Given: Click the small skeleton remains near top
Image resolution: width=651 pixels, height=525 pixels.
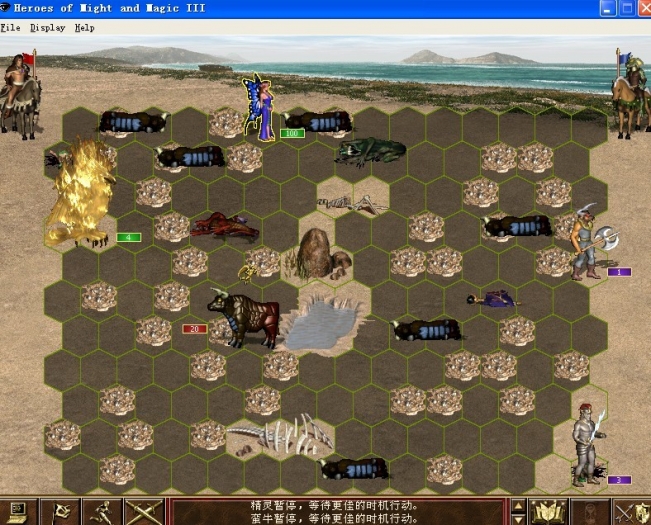Looking at the screenshot, I should click(x=353, y=205).
